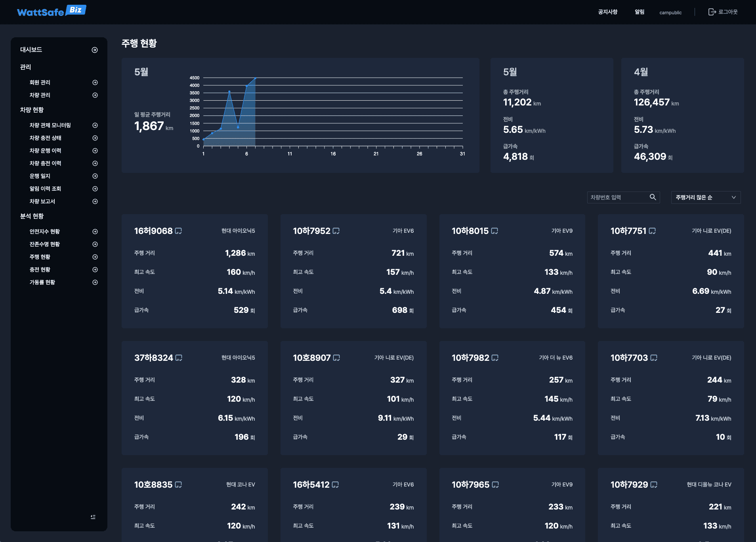This screenshot has height=542, width=756.
Task: Click the 11,202 km May total distance
Action: coord(522,102)
